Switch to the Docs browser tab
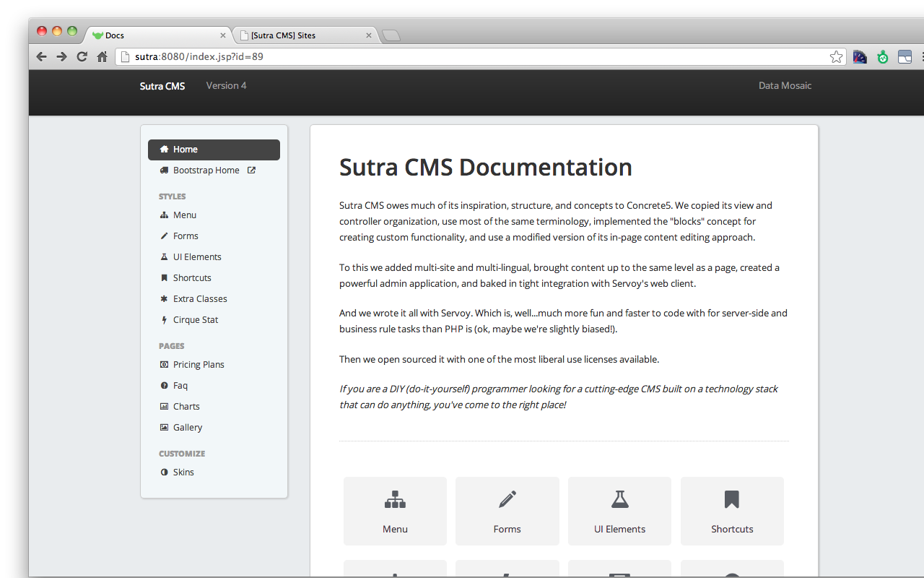The height and width of the screenshot is (578, 924). [x=157, y=35]
